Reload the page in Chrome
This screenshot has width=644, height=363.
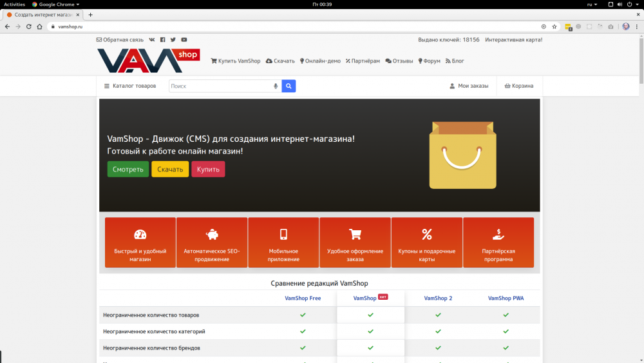click(29, 26)
